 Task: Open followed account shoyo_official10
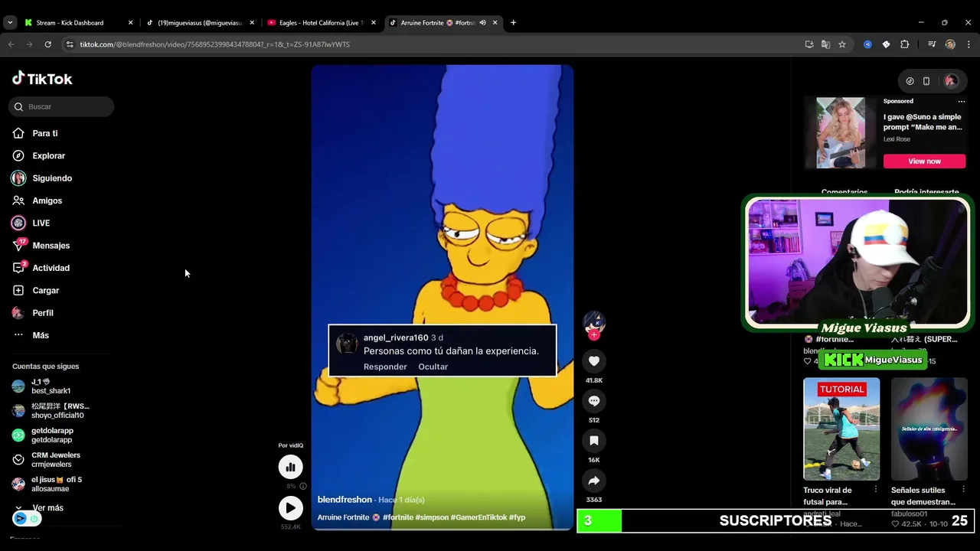point(51,410)
